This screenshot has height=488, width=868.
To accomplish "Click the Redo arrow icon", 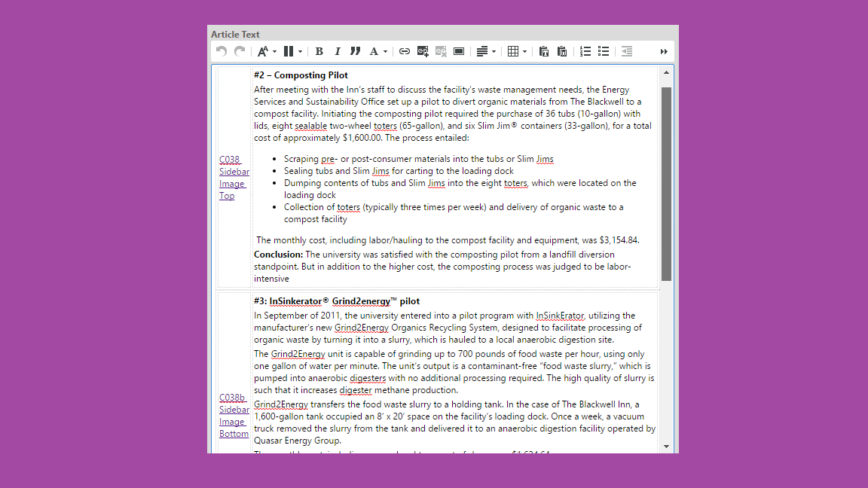I will pos(240,51).
